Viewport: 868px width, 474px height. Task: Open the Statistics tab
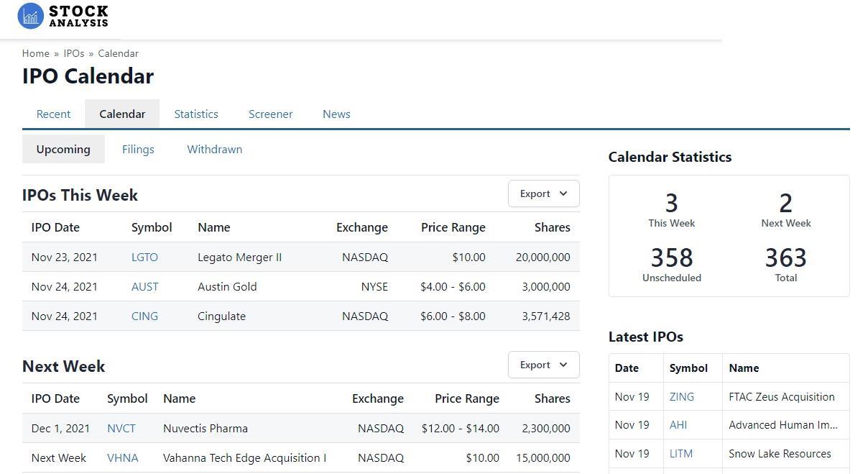click(x=196, y=114)
